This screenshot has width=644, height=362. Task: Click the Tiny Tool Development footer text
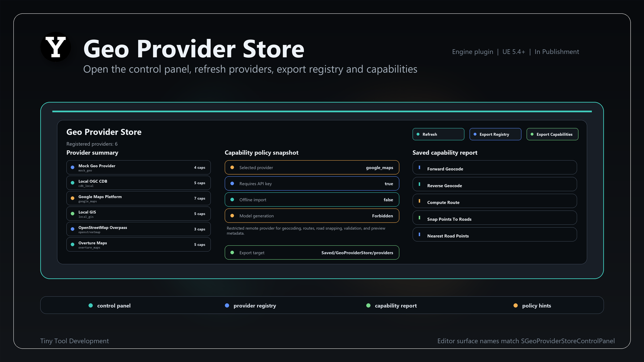[74, 341]
